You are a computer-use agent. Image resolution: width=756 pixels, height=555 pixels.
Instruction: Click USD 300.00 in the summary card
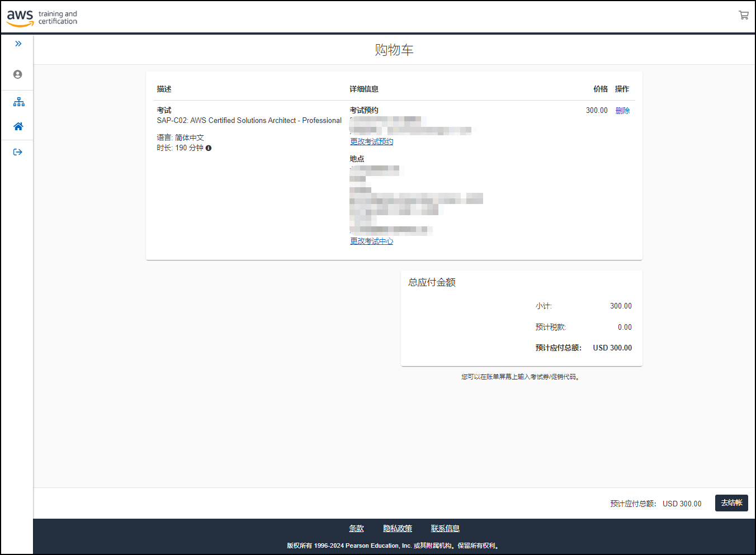pos(612,348)
